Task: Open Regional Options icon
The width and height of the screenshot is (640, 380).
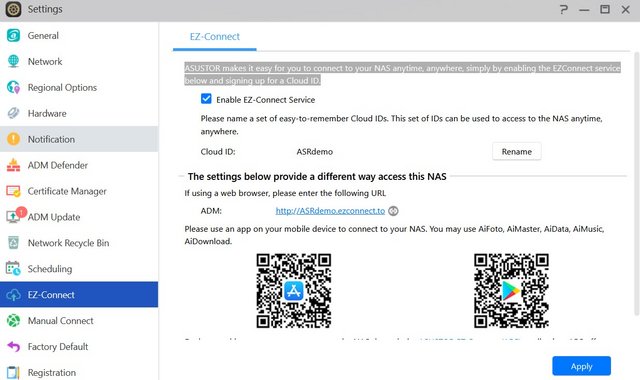Action: tap(13, 87)
